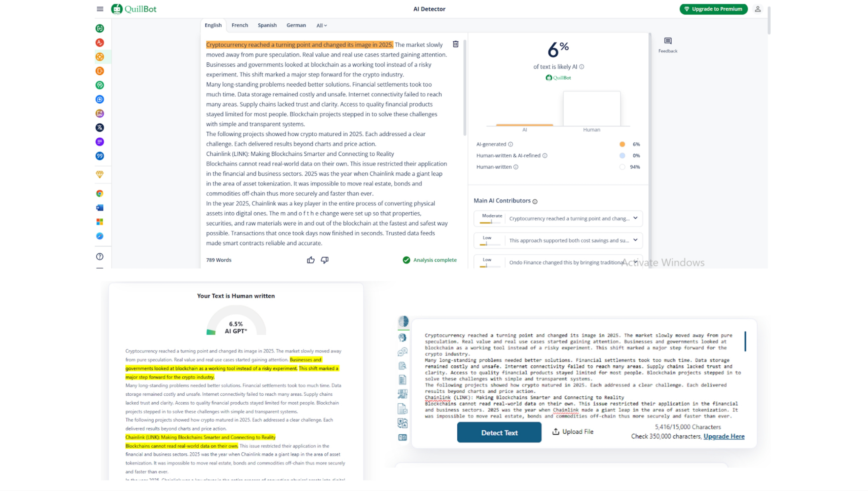
Task: Open the Upgrade Here link
Action: (x=724, y=436)
